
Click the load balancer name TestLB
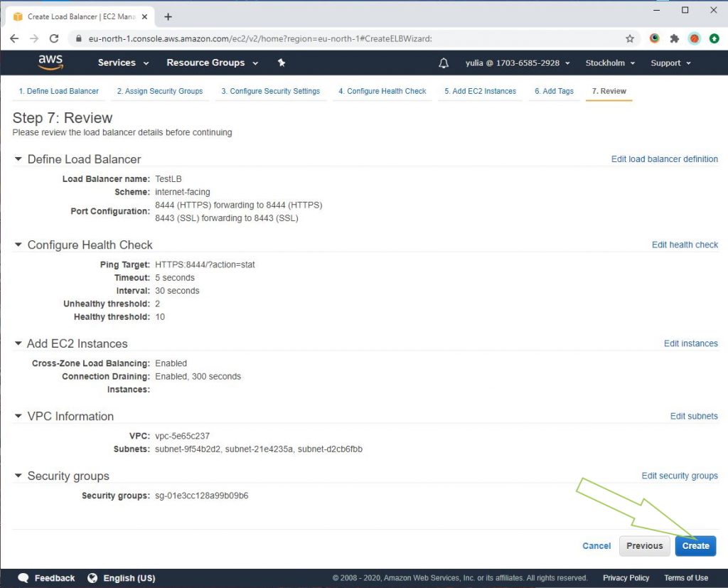click(168, 178)
